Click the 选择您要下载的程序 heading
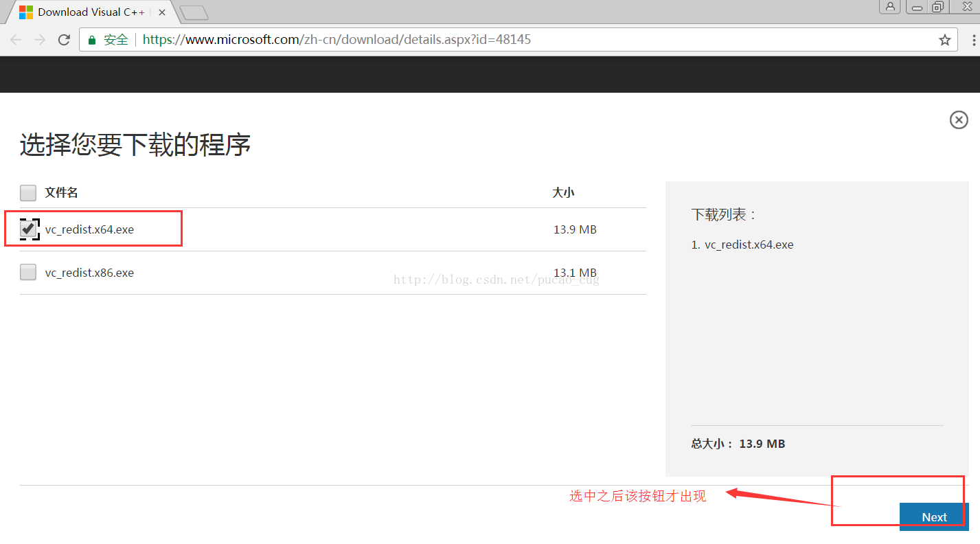This screenshot has width=980, height=544. coord(135,145)
